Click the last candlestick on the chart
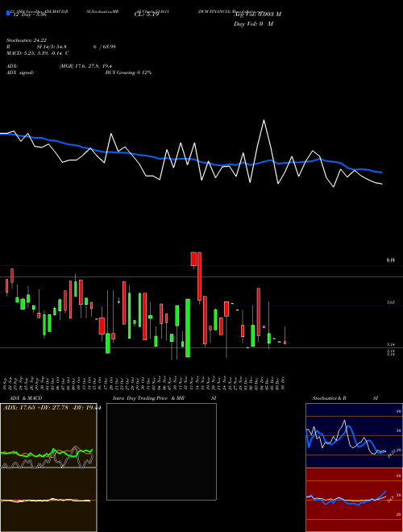 pos(285,343)
